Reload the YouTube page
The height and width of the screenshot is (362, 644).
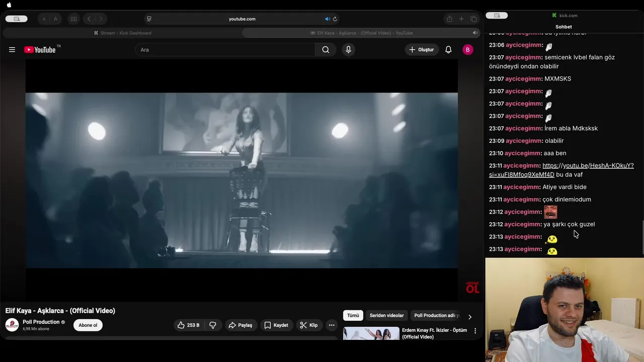[335, 19]
